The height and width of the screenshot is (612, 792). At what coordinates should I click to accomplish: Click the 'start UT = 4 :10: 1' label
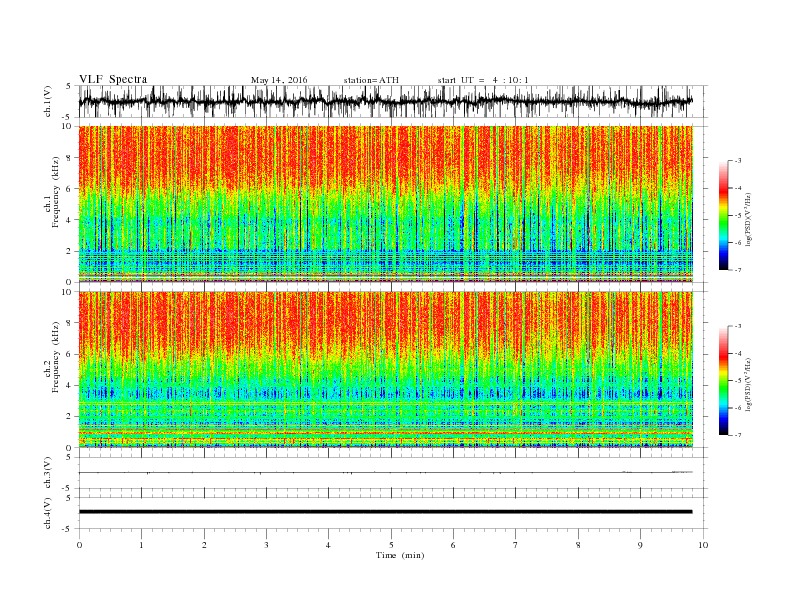(483, 80)
